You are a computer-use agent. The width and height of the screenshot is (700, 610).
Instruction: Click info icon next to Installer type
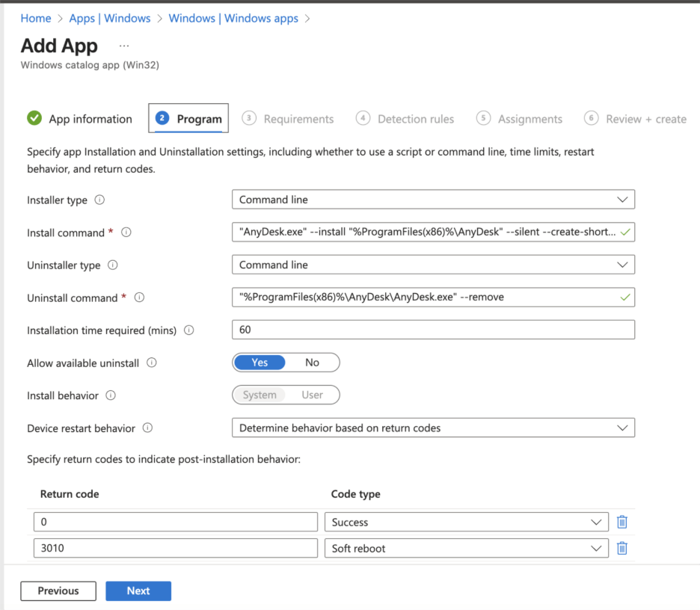tap(99, 200)
